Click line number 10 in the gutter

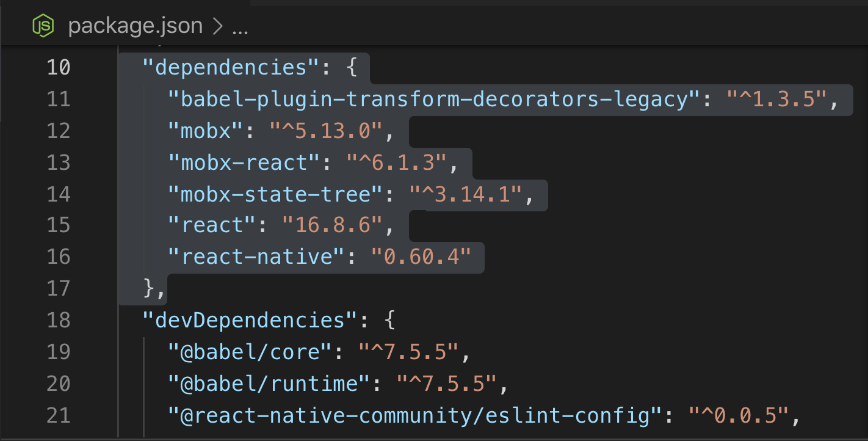click(59, 67)
